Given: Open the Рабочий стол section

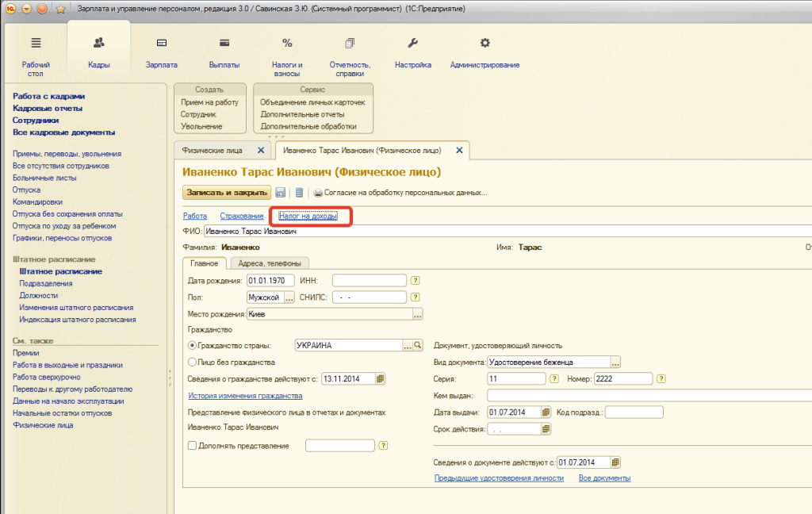Looking at the screenshot, I should click(x=36, y=56).
